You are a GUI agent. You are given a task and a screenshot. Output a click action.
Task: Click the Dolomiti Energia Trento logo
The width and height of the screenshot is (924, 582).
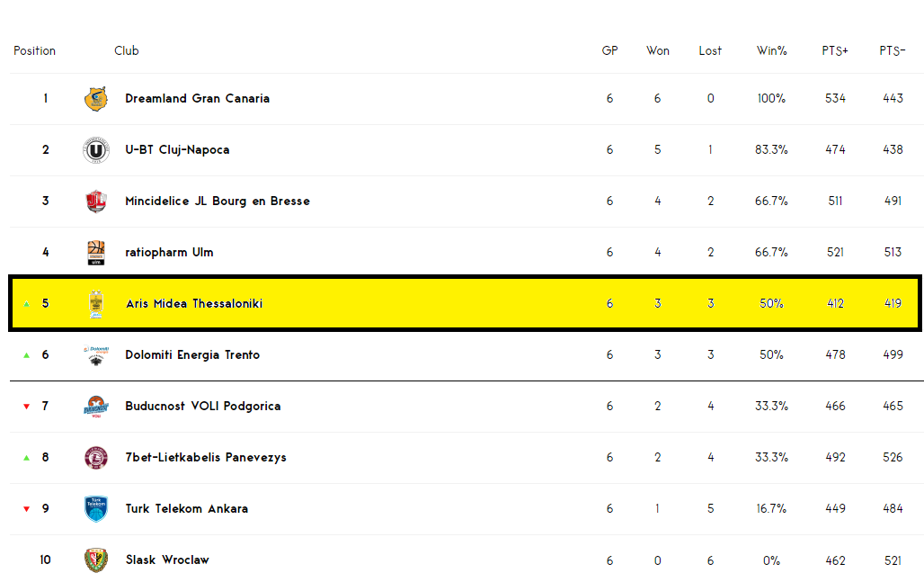tap(96, 355)
